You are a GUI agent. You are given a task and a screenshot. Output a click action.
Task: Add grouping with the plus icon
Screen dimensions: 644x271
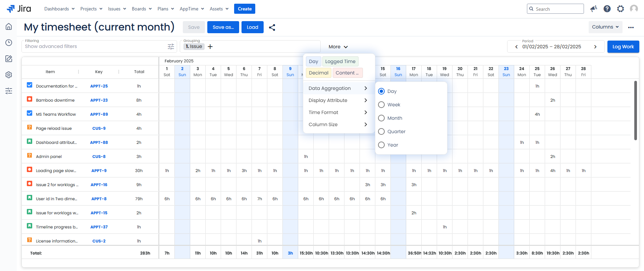[210, 47]
